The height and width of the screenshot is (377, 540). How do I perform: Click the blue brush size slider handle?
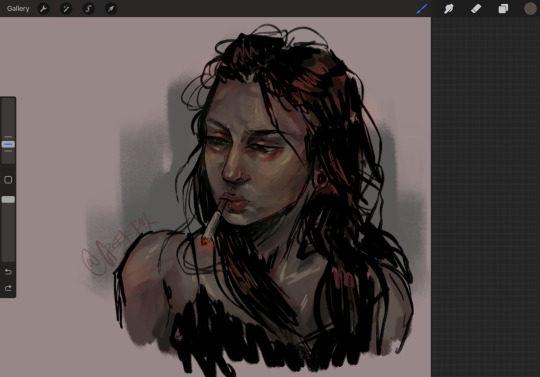pos(8,144)
